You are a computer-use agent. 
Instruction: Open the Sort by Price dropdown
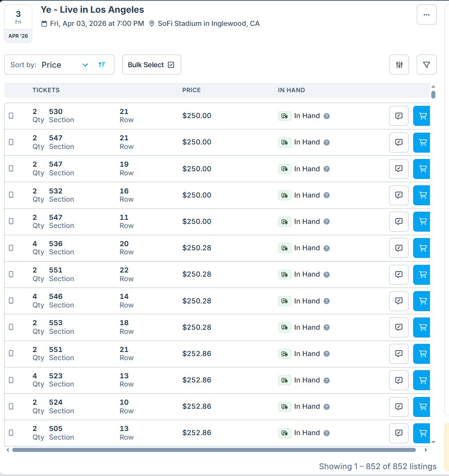click(59, 64)
